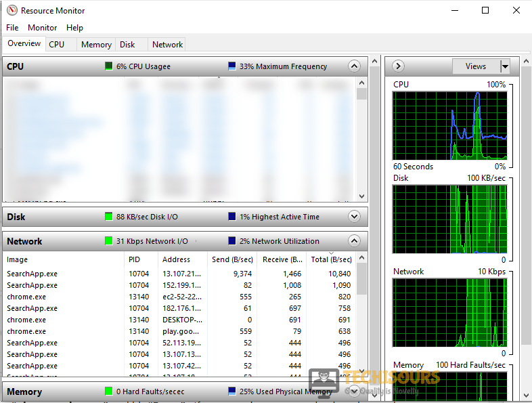Screen dimensions: 532x403
Task: Click the blue Maximum Frequency indicator
Action: 232,66
